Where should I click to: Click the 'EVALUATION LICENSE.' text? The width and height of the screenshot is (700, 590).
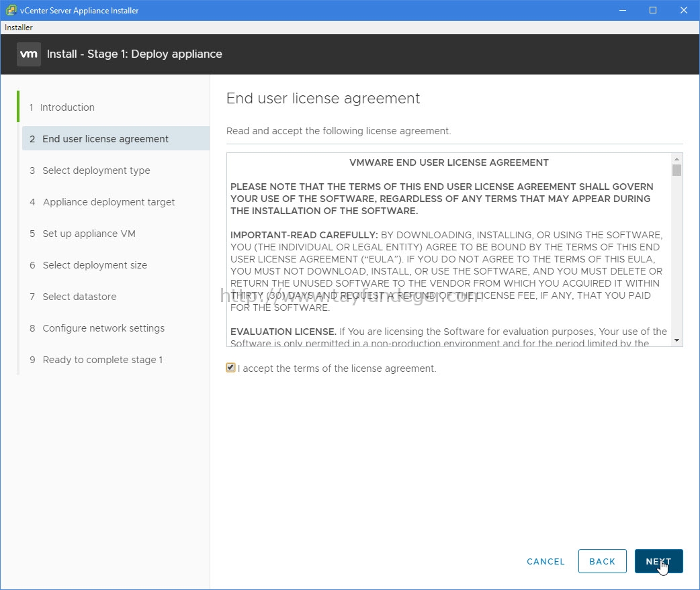283,332
